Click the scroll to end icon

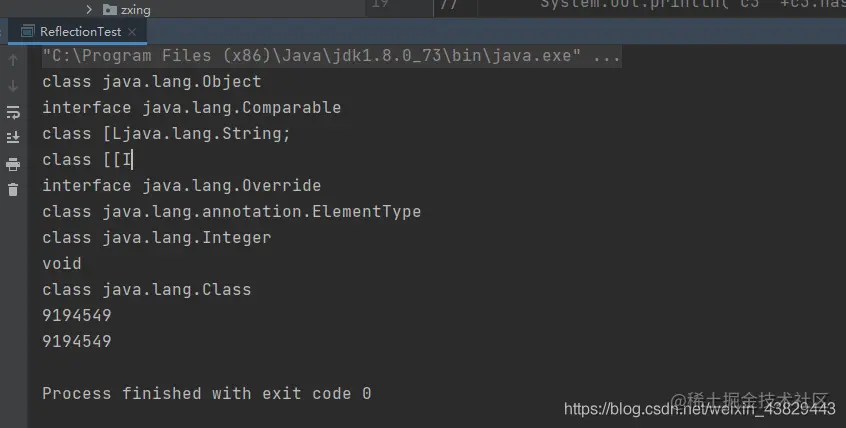[x=13, y=137]
